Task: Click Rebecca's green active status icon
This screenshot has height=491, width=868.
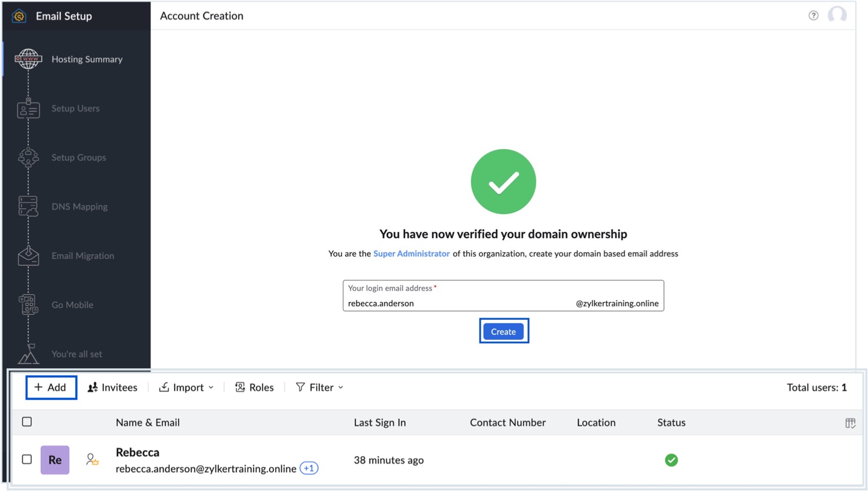Action: (671, 460)
